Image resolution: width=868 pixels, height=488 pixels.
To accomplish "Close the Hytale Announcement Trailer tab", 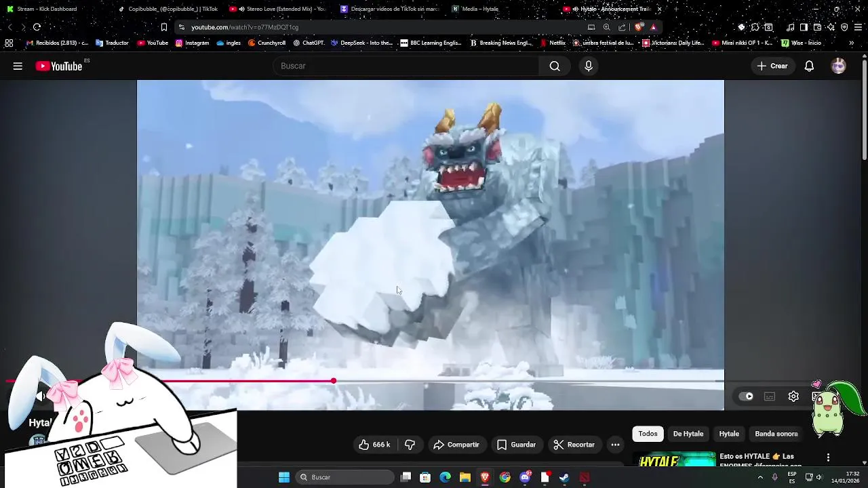I will coord(659,9).
